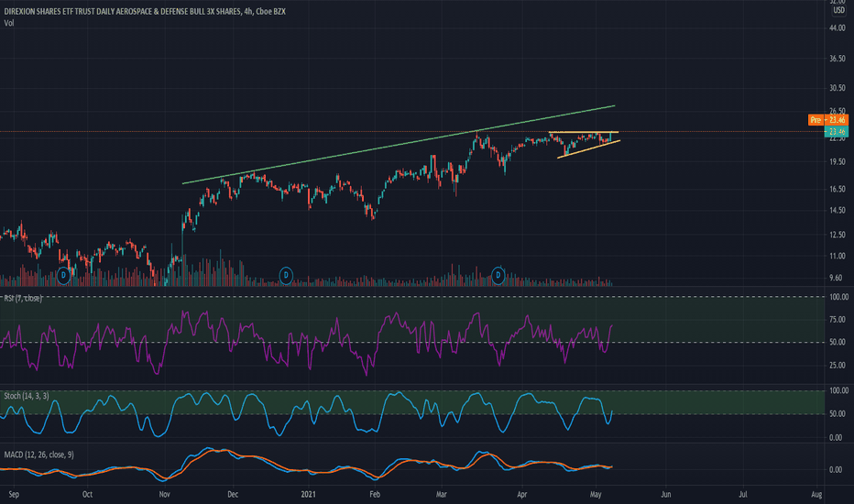Click the MACD (12, 26, close, 9) label
This screenshot has width=854, height=504.
pyautogui.click(x=38, y=455)
